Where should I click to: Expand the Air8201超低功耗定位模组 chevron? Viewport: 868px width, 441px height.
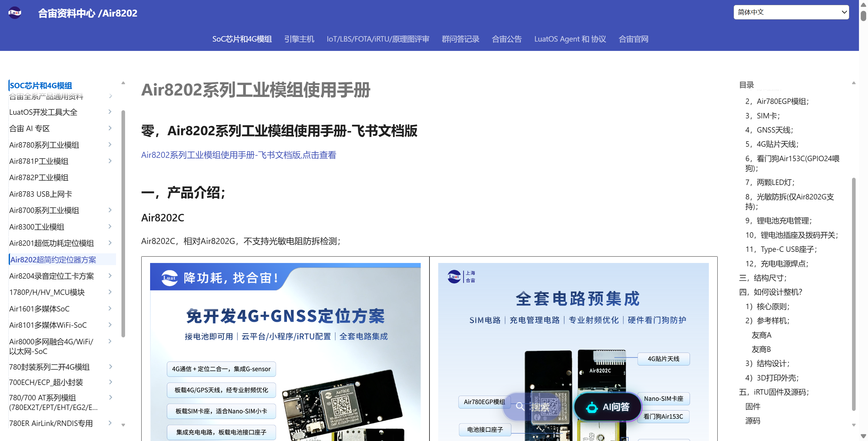coord(110,243)
